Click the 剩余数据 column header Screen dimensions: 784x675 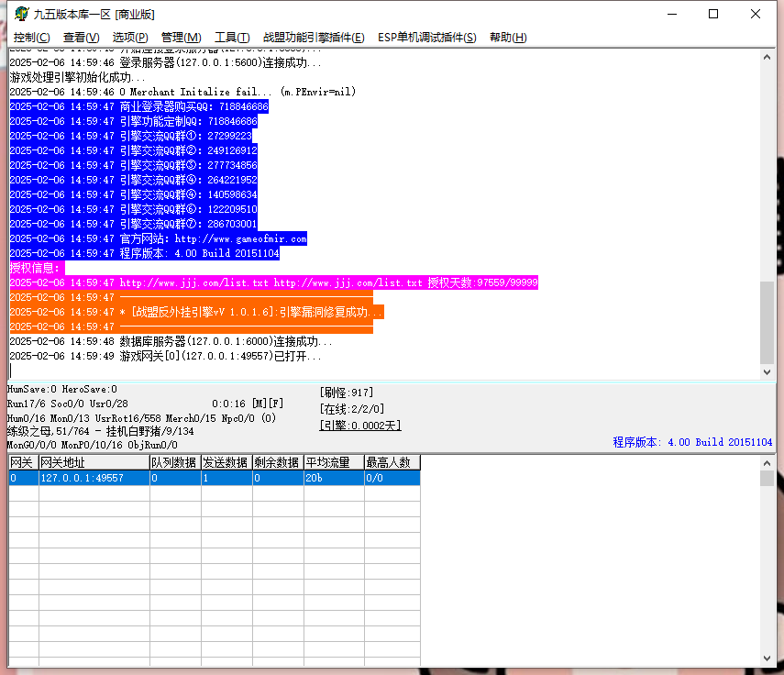click(x=278, y=462)
